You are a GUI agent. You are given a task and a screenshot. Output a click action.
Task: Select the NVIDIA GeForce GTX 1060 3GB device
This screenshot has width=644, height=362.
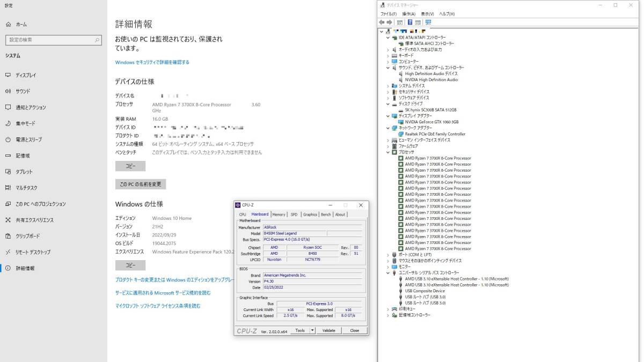[431, 122]
